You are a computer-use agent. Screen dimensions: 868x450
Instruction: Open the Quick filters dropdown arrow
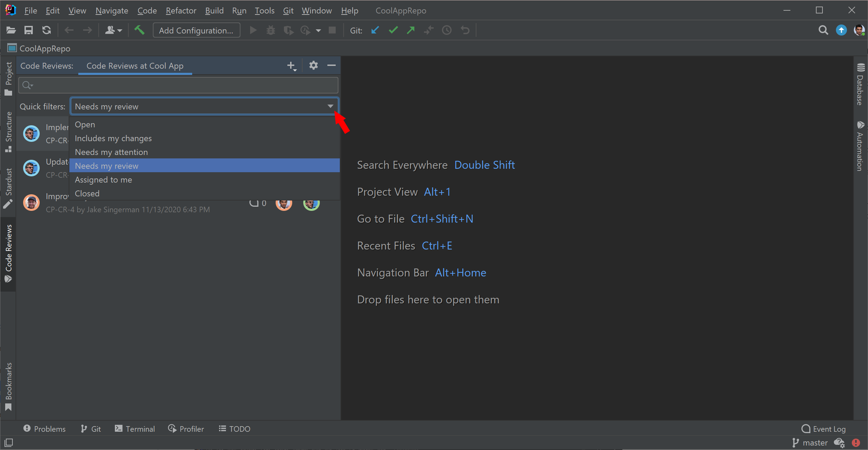click(330, 106)
